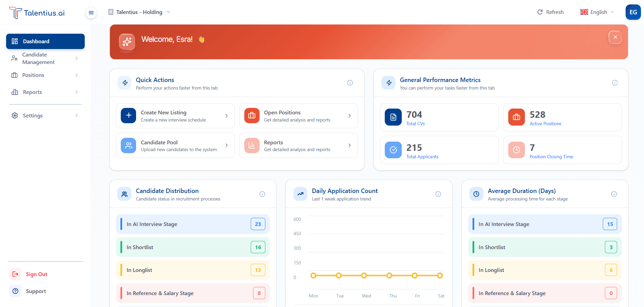Click the clock icon beside Average Duration (Days)
The height and width of the screenshot is (307, 644).
(x=476, y=194)
